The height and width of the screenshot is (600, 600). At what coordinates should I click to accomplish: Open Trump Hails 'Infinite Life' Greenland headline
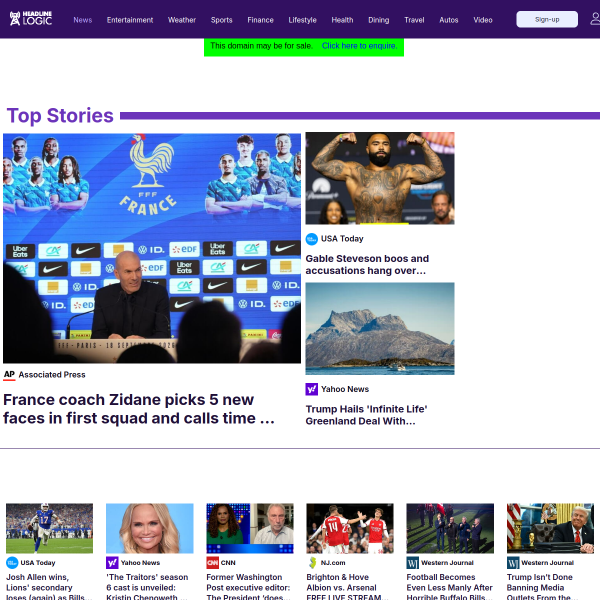(x=366, y=415)
